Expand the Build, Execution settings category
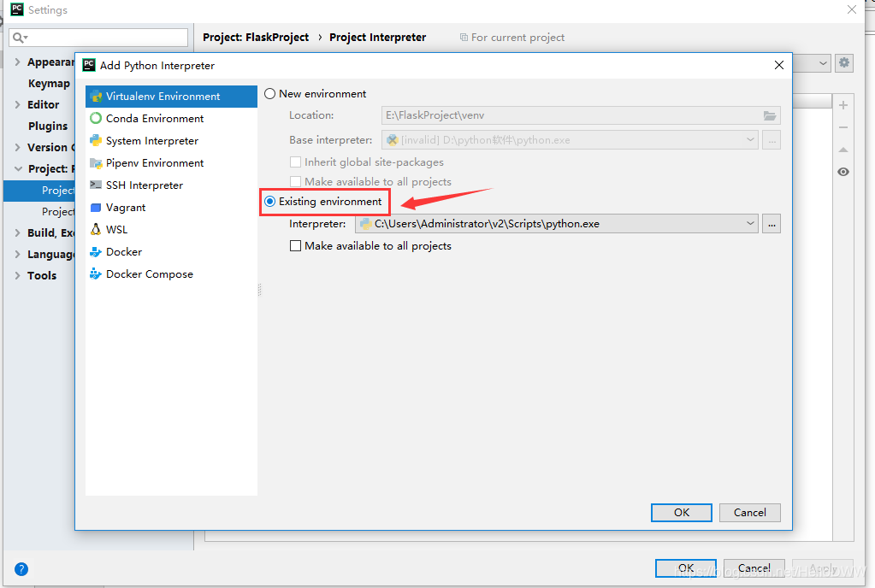The width and height of the screenshot is (875, 588). 18,233
